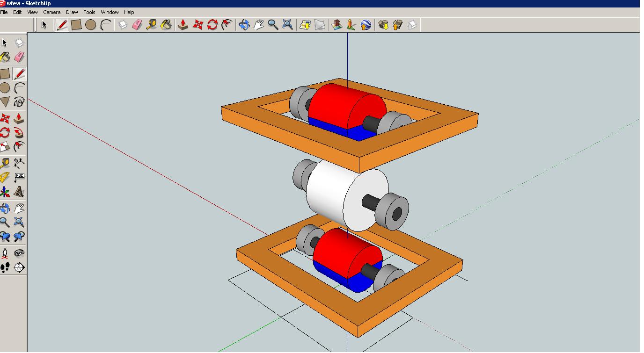Open the Camera menu
The image size is (644, 353).
52,12
